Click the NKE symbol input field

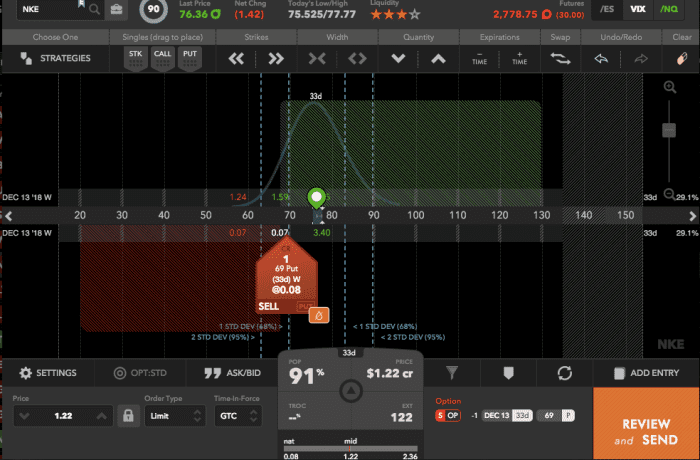point(45,10)
